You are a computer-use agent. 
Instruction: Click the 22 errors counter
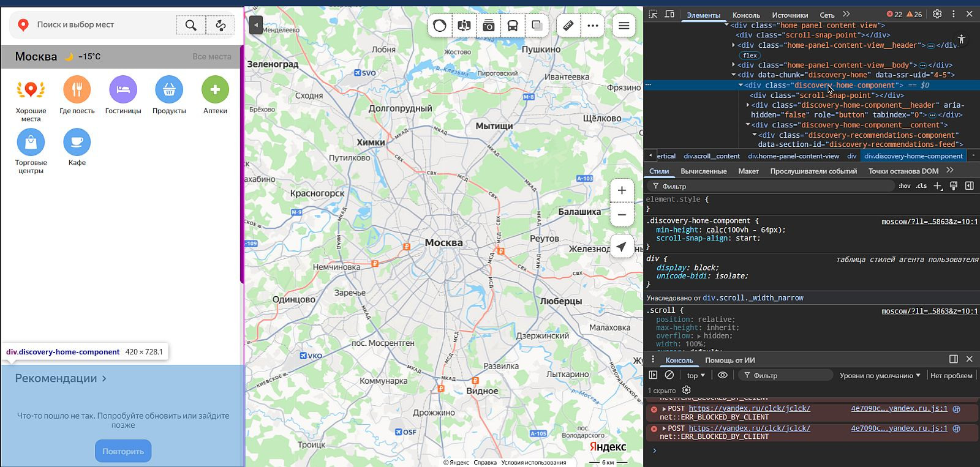click(x=894, y=14)
